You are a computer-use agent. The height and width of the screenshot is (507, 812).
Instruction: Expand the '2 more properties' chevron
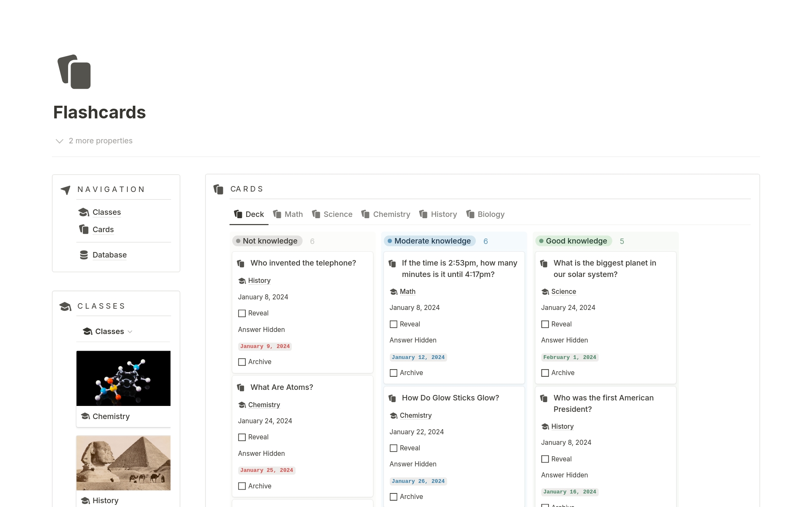pyautogui.click(x=60, y=141)
